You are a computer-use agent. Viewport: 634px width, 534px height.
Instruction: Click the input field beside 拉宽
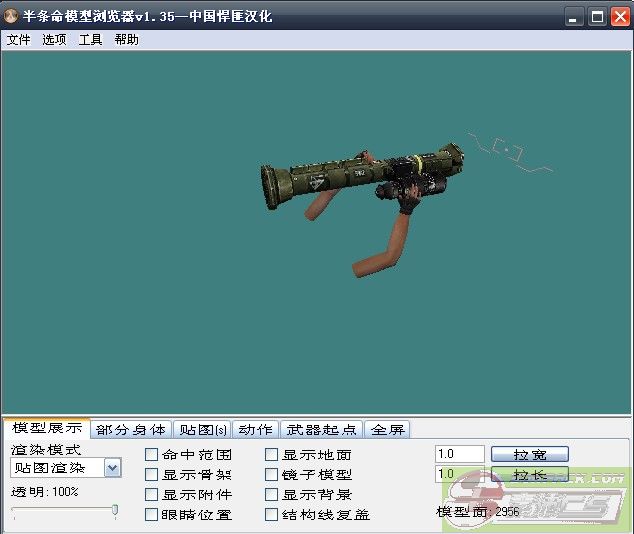(x=459, y=454)
